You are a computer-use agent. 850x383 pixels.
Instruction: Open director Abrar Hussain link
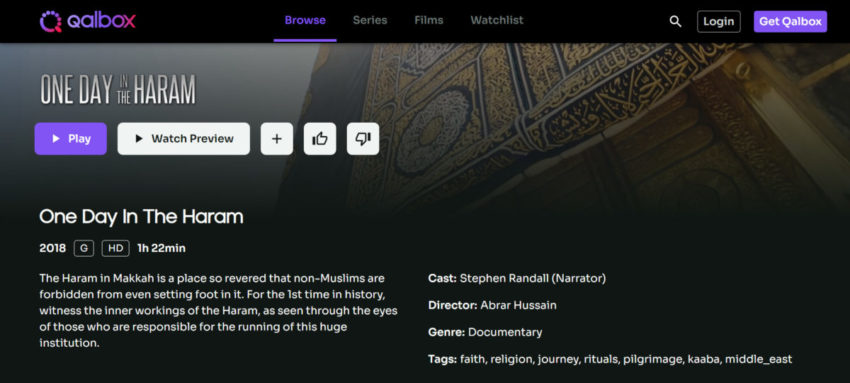518,305
